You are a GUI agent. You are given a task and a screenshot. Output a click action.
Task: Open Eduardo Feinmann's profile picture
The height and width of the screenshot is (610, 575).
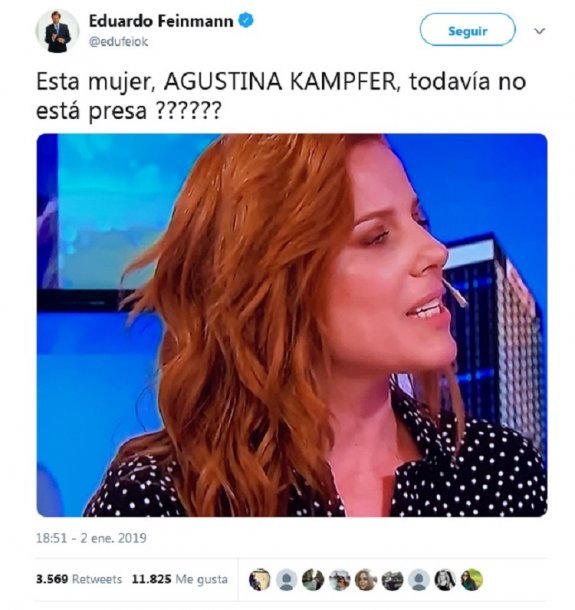coord(58,31)
